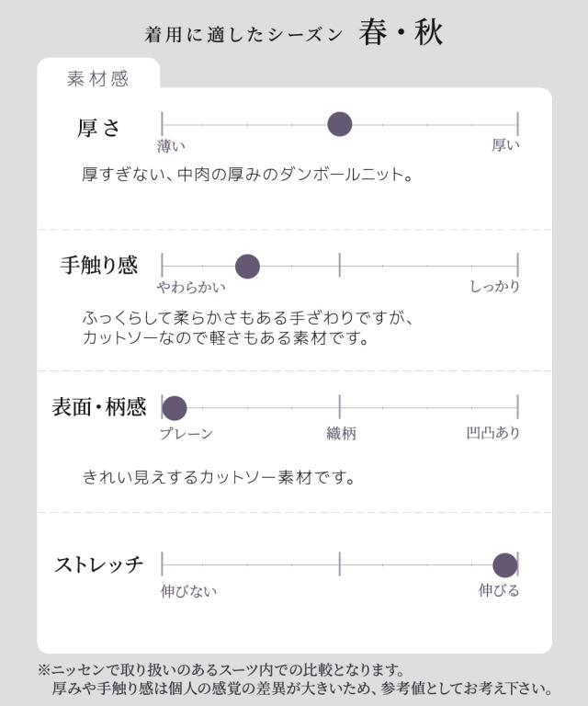Click the 表面・柄感 slider's purple handle
The width and height of the screenshot is (588, 706).
coord(175,409)
